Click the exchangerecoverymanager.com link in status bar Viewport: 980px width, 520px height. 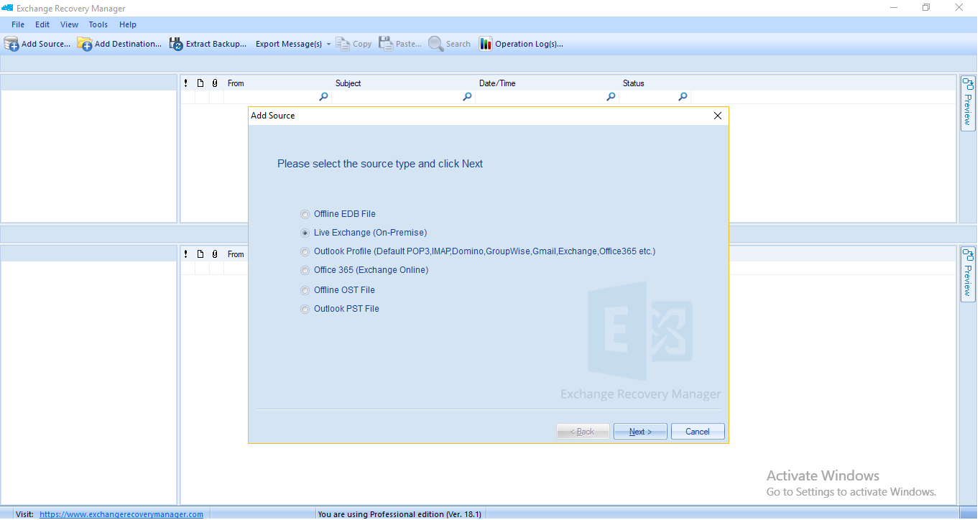pos(121,514)
